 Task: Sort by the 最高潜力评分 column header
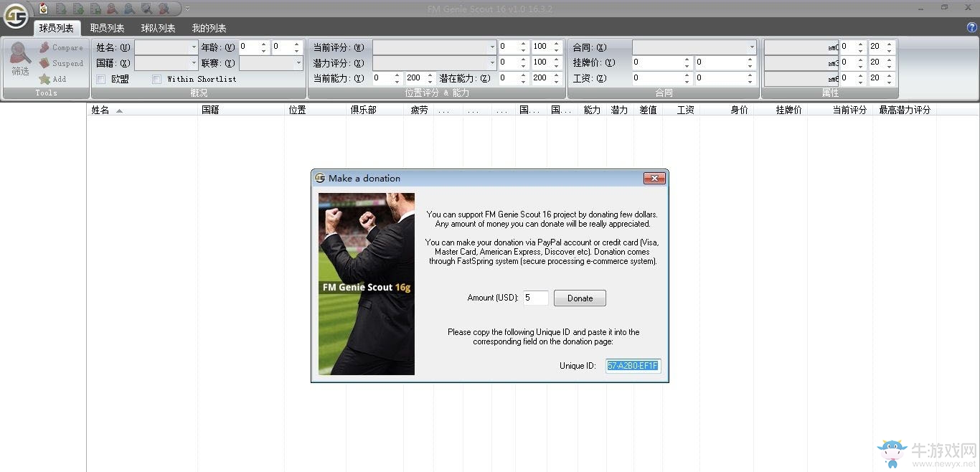click(x=905, y=110)
